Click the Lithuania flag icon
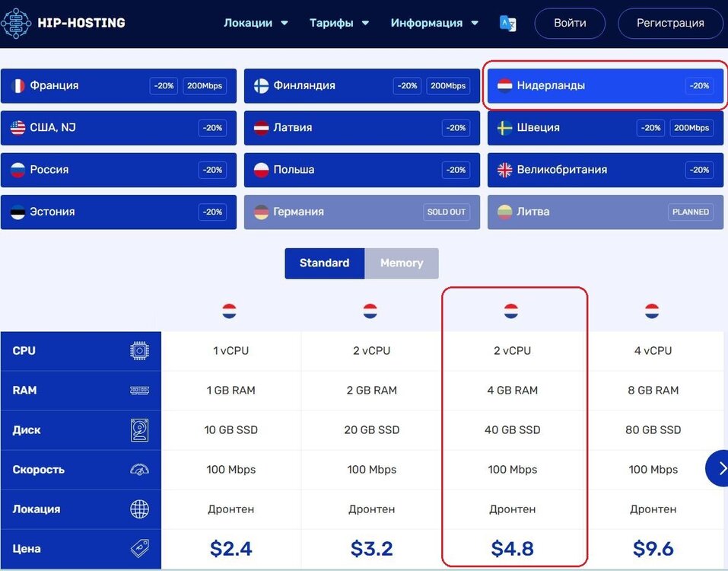The width and height of the screenshot is (728, 571). click(504, 212)
